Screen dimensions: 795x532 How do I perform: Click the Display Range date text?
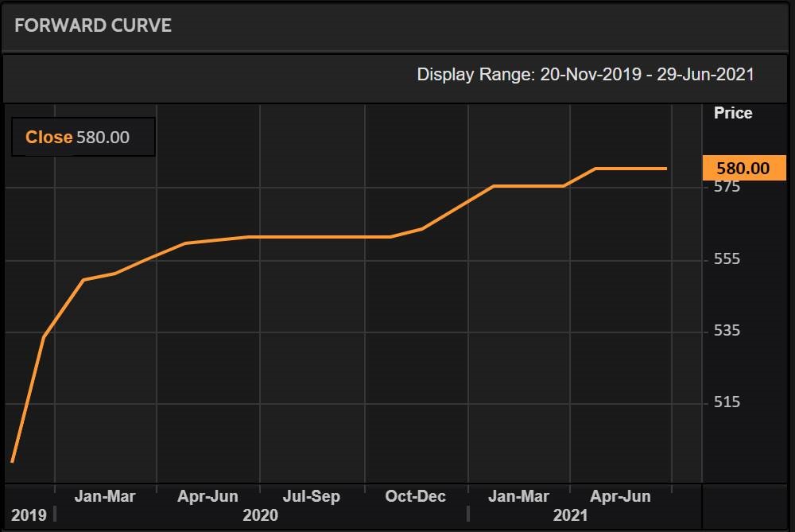point(585,75)
